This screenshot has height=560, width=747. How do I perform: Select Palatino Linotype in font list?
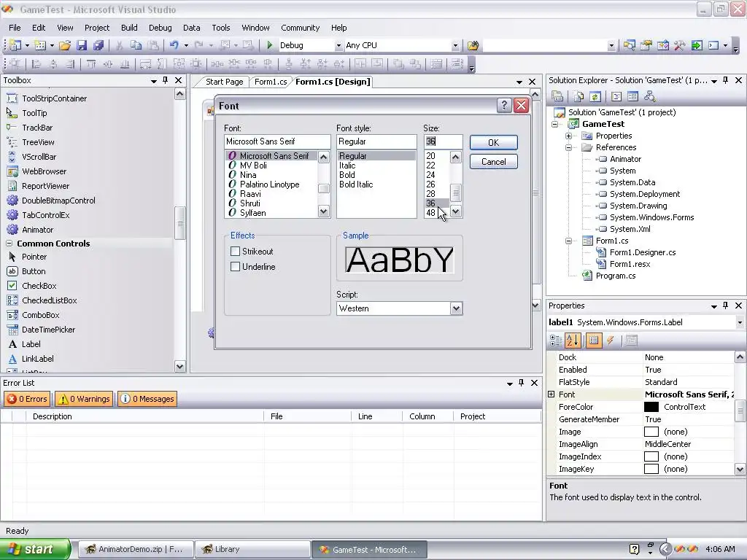pyautogui.click(x=270, y=184)
